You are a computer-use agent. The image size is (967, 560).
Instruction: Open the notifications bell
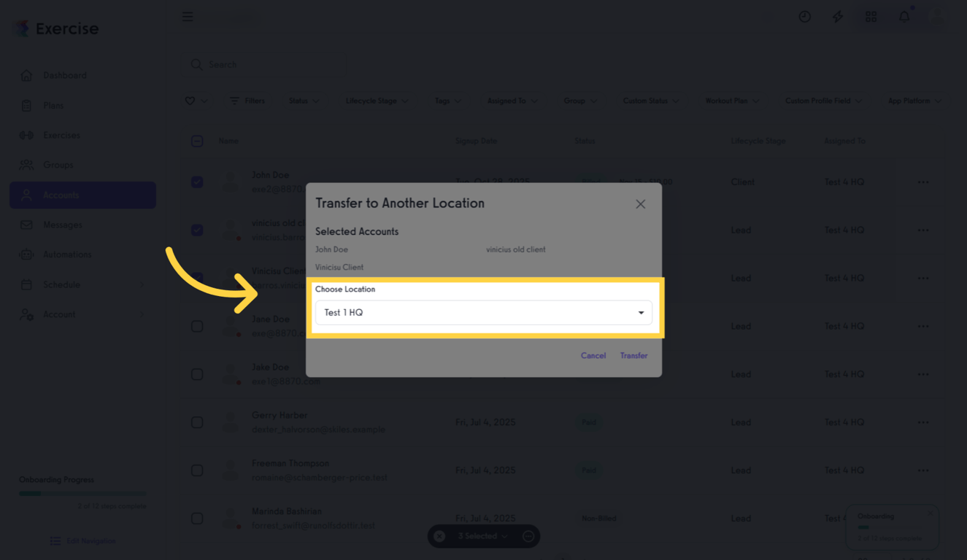(x=904, y=16)
